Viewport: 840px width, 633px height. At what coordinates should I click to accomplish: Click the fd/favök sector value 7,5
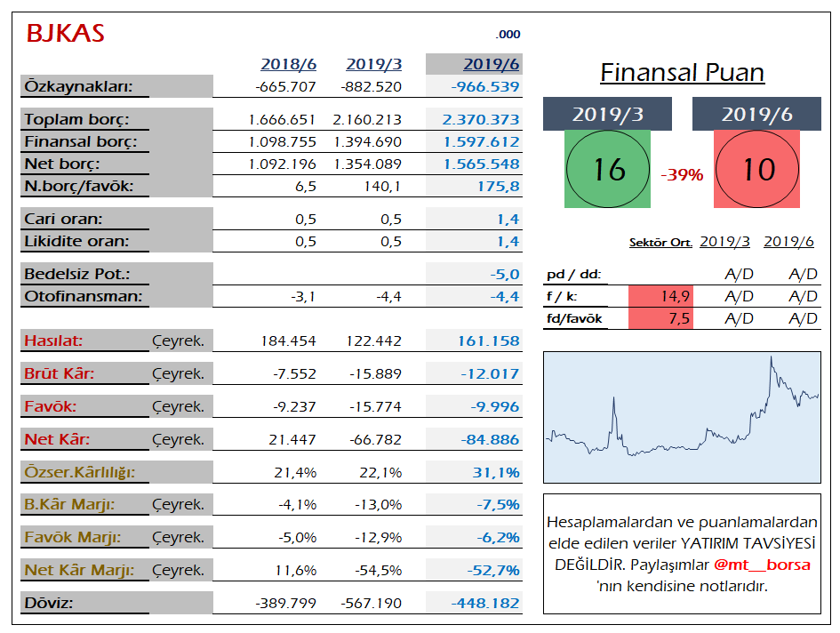660,318
